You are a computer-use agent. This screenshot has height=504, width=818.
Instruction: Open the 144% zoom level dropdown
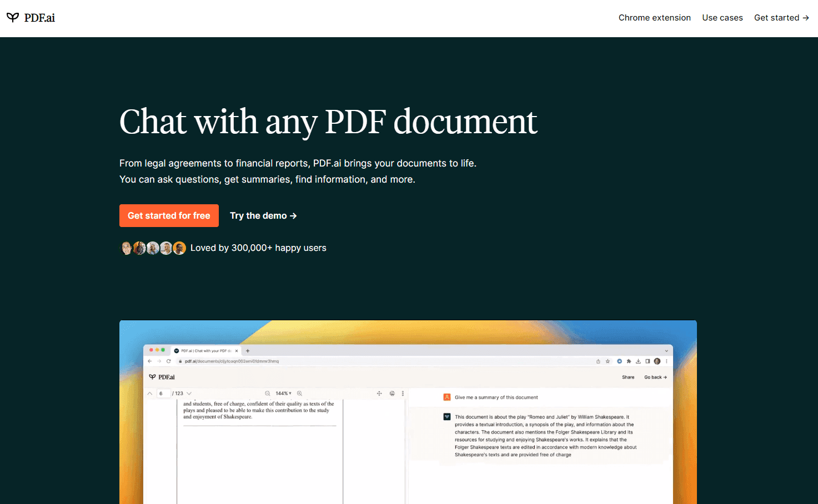pyautogui.click(x=283, y=394)
